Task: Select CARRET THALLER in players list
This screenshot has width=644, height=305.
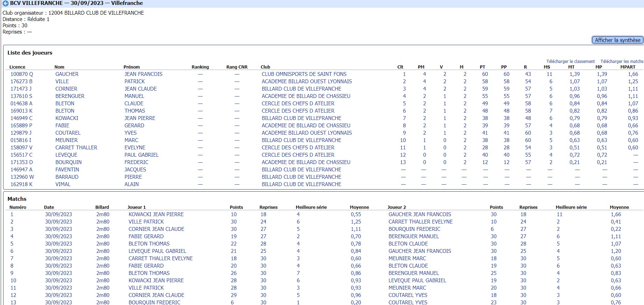Action: tap(76, 148)
